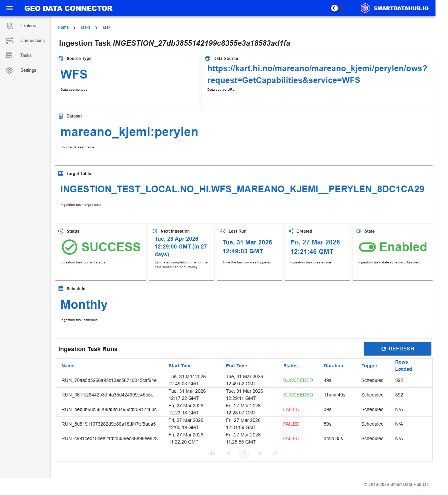This screenshot has width=448, height=495.
Task: Click the Created sparkle icon
Action: [x=291, y=231]
